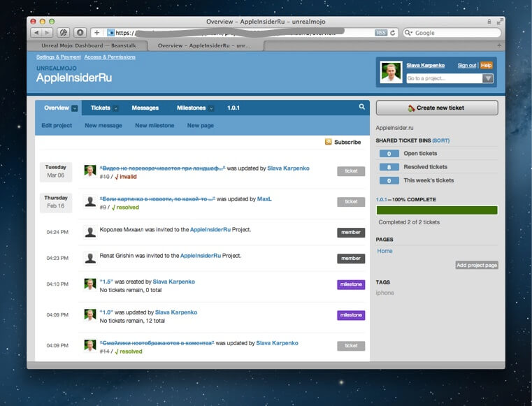Click New message link
Viewport: 532px width, 406px height.
(x=103, y=126)
